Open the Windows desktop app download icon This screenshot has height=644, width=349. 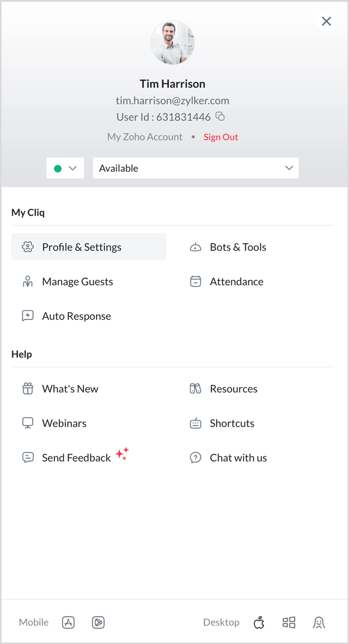pos(289,622)
